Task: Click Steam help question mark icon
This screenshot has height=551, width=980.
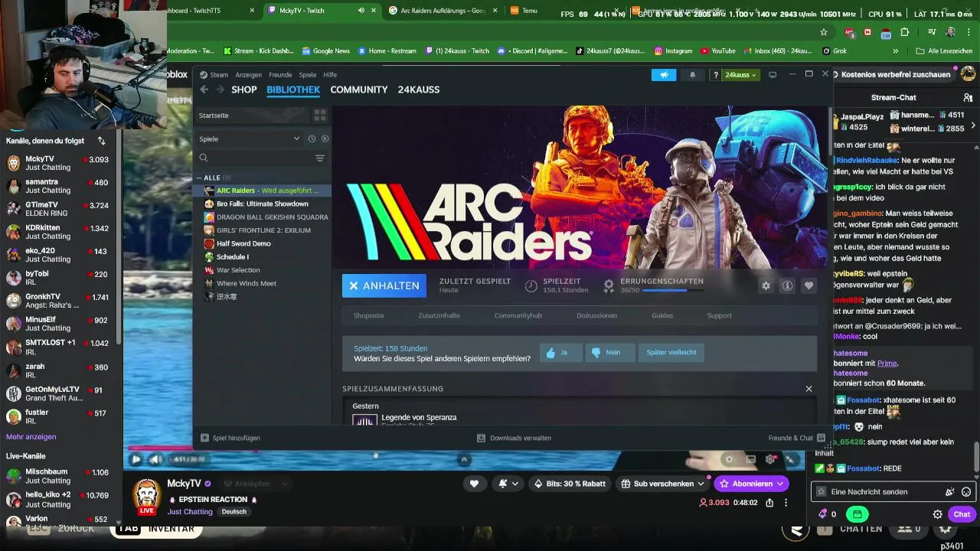Action: 715,75
